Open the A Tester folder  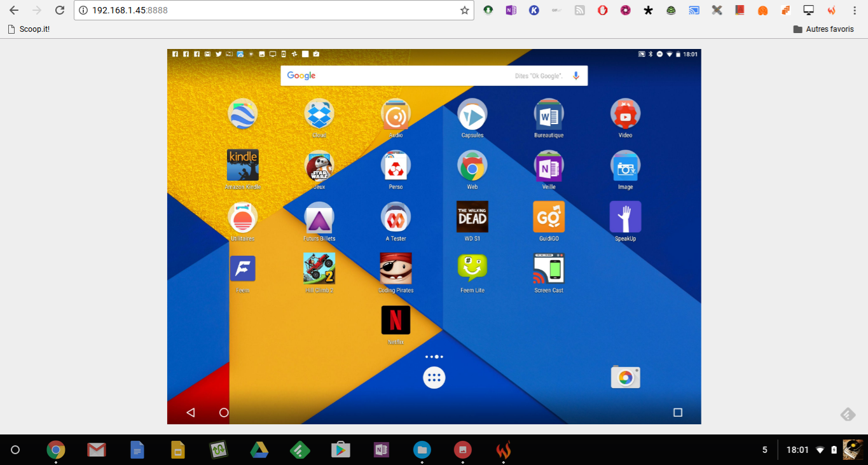tap(396, 218)
